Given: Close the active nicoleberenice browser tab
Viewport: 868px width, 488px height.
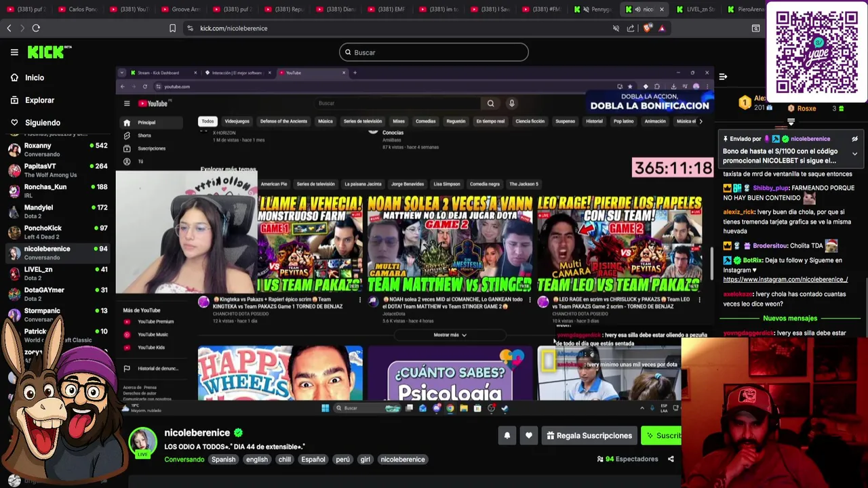Looking at the screenshot, I should pos(662,9).
